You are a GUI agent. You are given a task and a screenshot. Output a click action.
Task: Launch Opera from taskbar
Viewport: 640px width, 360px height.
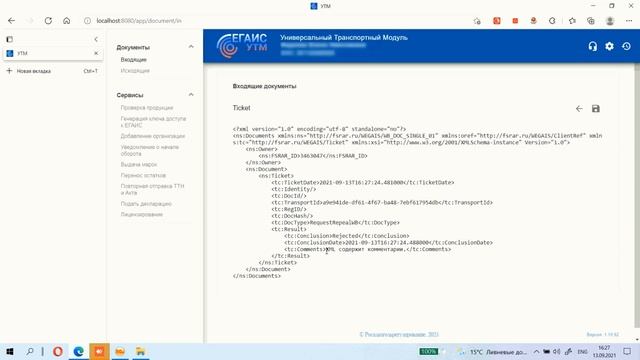58,351
